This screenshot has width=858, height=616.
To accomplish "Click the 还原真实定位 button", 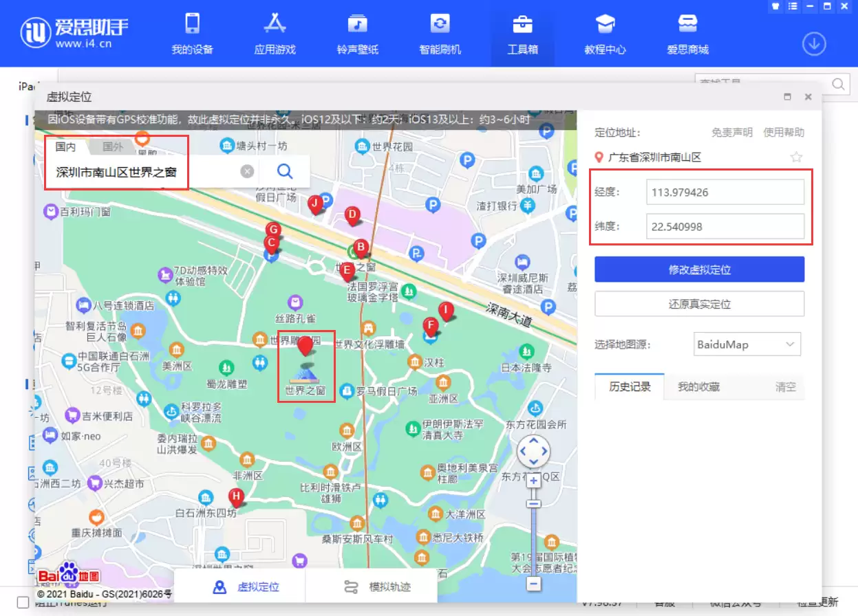I will click(x=700, y=304).
